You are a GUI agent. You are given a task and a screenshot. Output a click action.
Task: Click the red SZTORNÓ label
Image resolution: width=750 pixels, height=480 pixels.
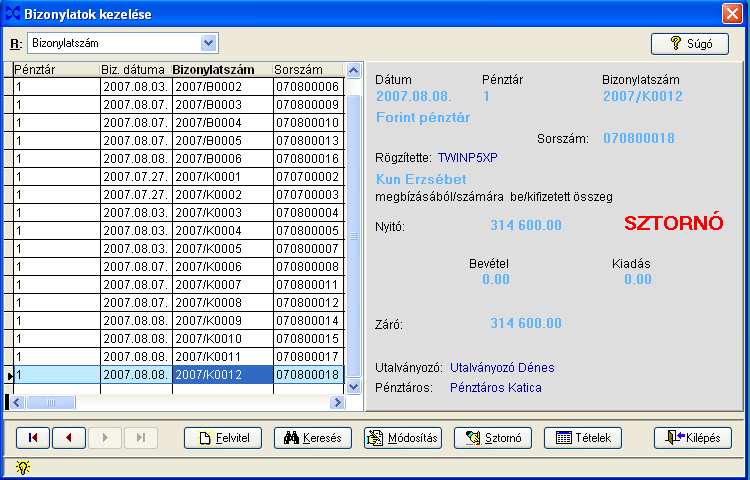(673, 224)
